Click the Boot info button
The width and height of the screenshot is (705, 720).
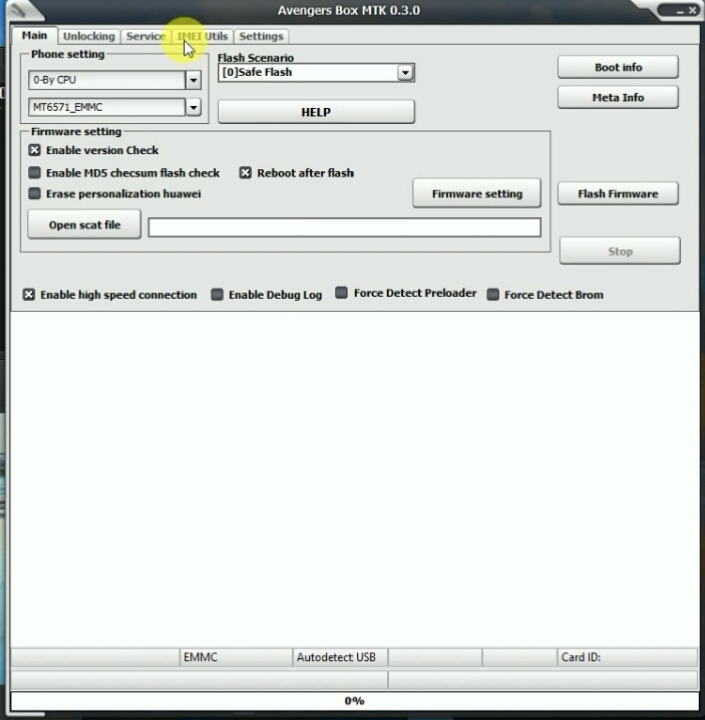(618, 67)
